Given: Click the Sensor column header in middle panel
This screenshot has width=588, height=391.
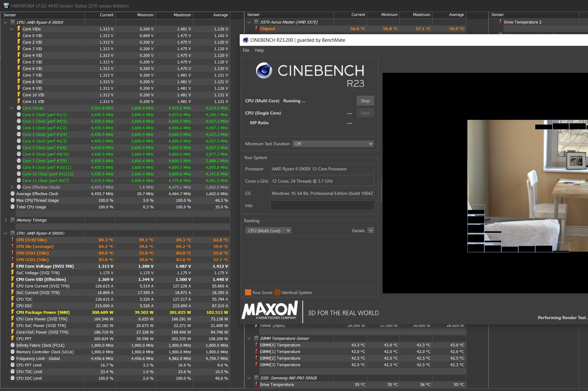Looking at the screenshot, I should tap(289, 15).
